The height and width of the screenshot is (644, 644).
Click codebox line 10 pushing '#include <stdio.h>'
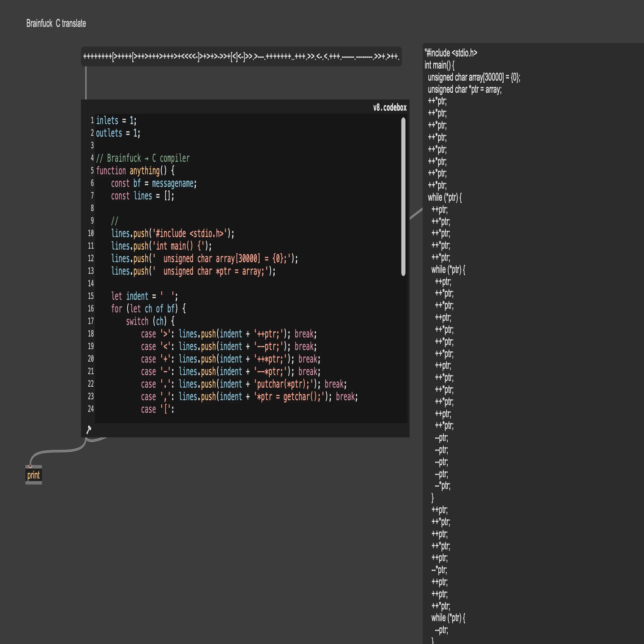point(173,233)
